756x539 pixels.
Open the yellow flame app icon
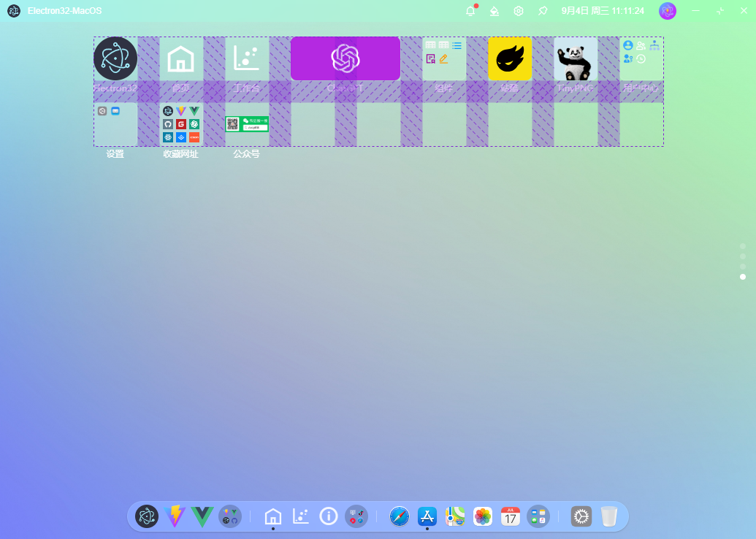pos(510,59)
